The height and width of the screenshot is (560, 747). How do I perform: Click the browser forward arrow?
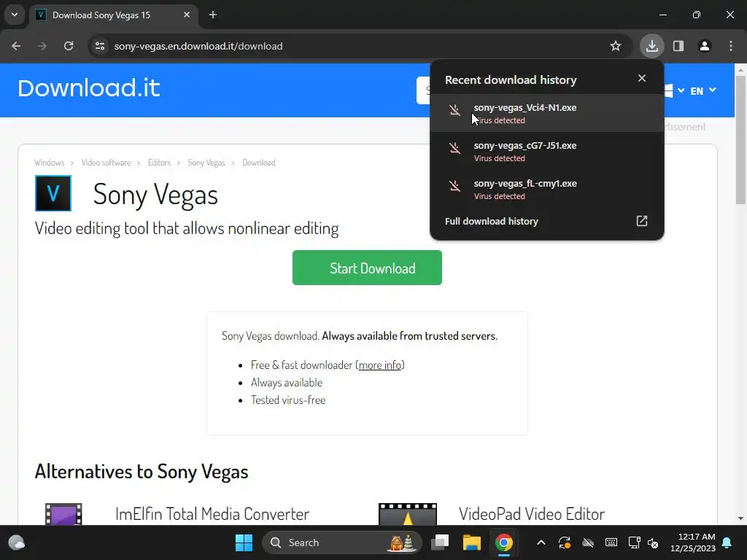coord(42,46)
